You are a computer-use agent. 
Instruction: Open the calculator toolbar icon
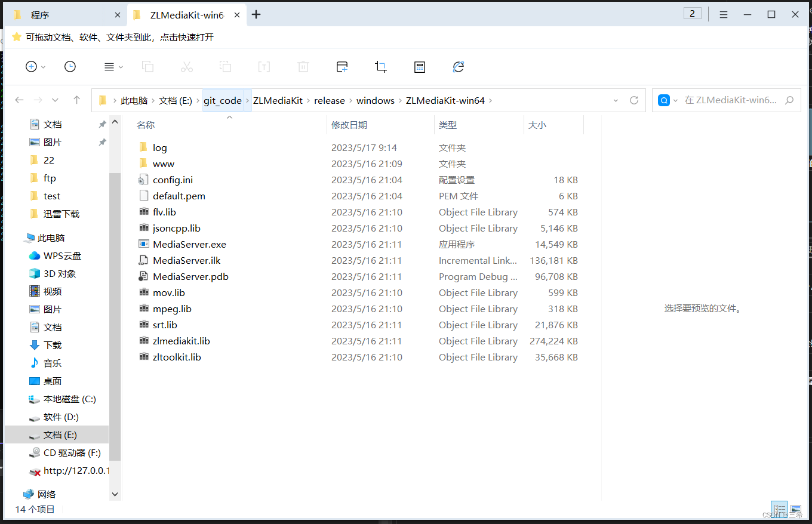[420, 67]
